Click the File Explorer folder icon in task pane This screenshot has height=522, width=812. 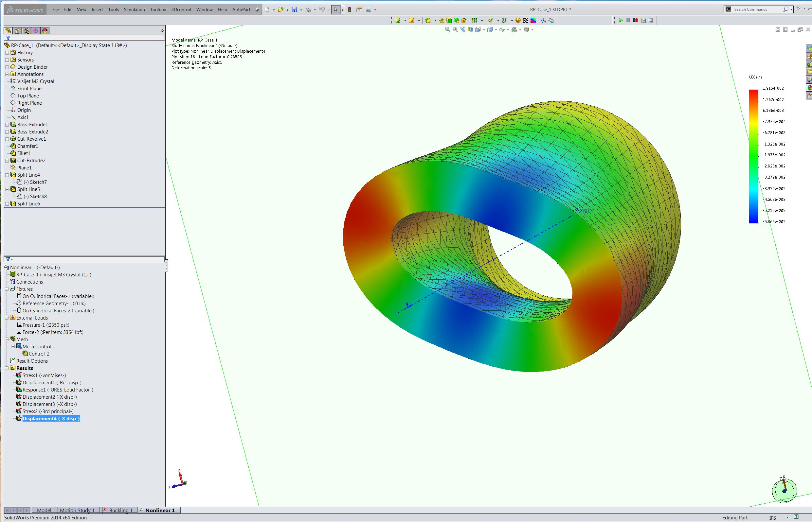(809, 72)
